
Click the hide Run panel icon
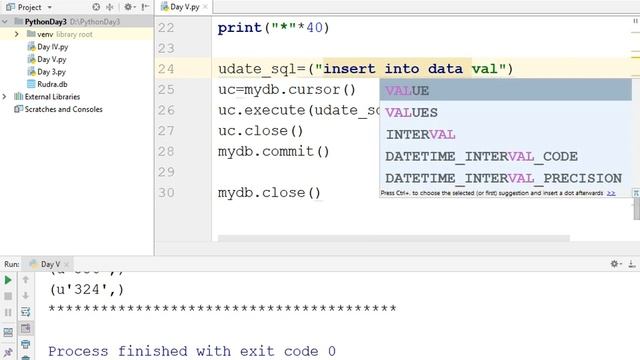click(632, 264)
